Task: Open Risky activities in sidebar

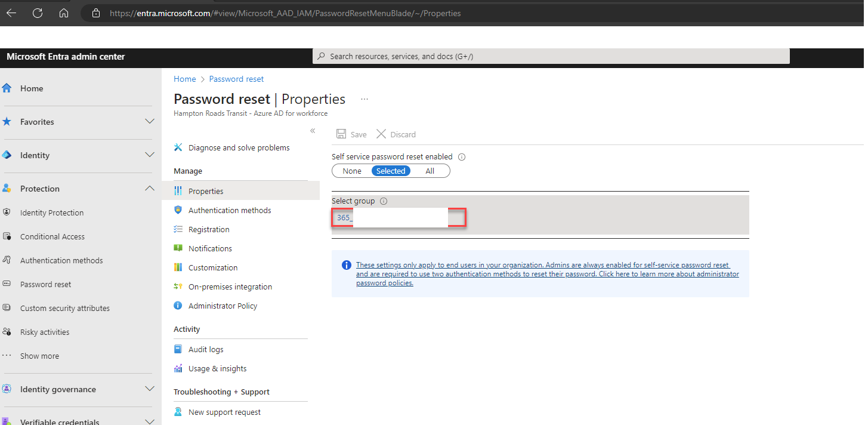Action: [x=45, y=332]
